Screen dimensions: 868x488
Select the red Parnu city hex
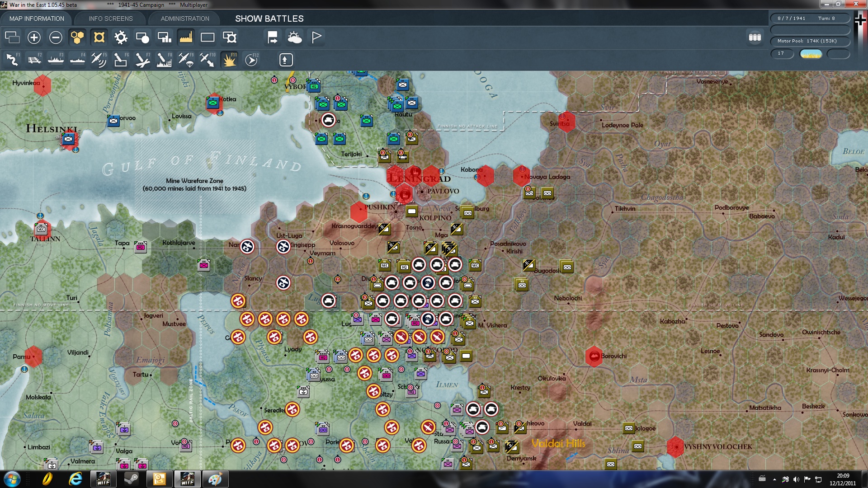[x=33, y=357]
